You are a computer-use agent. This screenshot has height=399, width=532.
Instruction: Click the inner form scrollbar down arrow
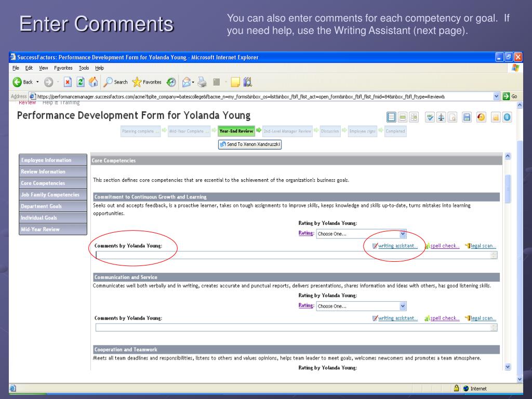point(508,367)
